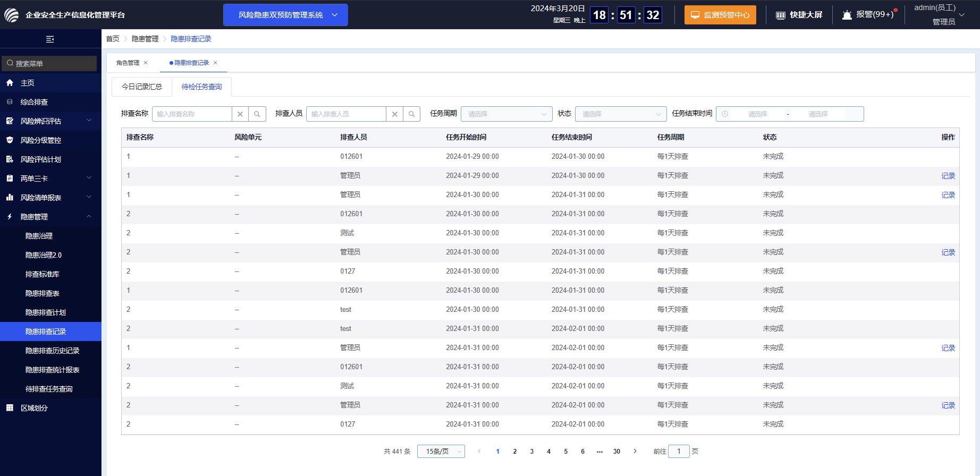Expand the 风险辨识评估 menu
Viewport: 980px width, 476px height.
[x=50, y=121]
